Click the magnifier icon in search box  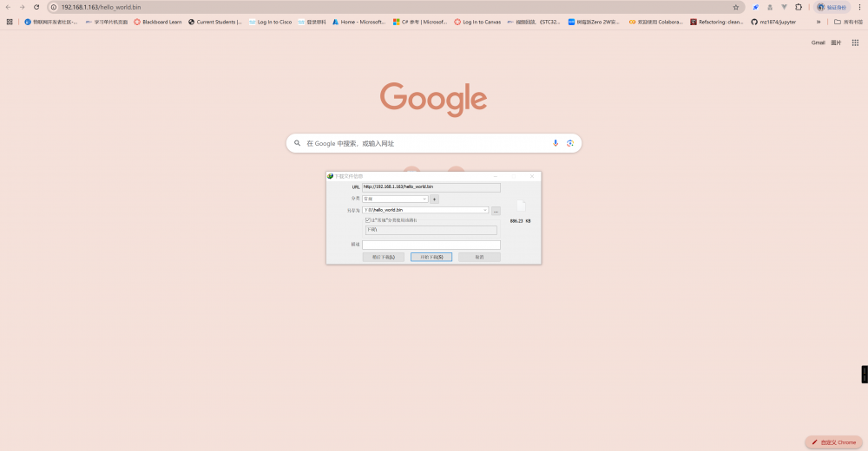tap(297, 143)
